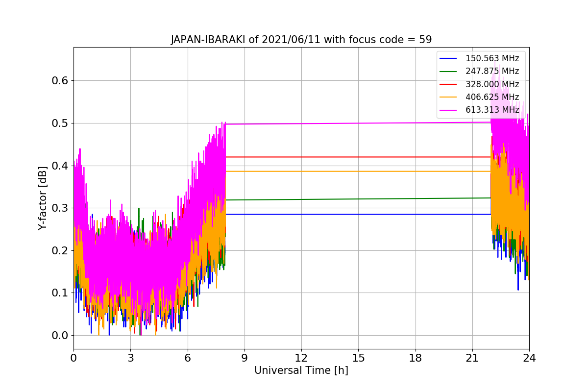
Task: Click the 12 x-axis tick label
Action: point(301,358)
